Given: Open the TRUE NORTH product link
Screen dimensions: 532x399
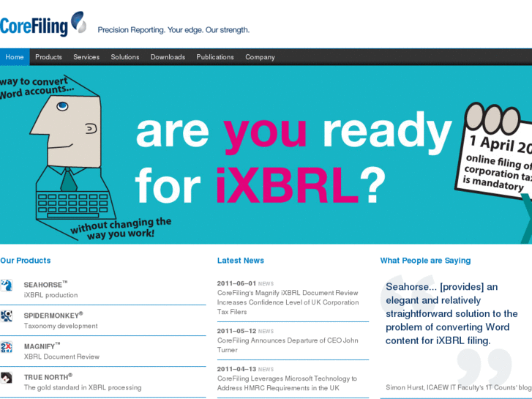Looking at the screenshot, I should pos(48,377).
